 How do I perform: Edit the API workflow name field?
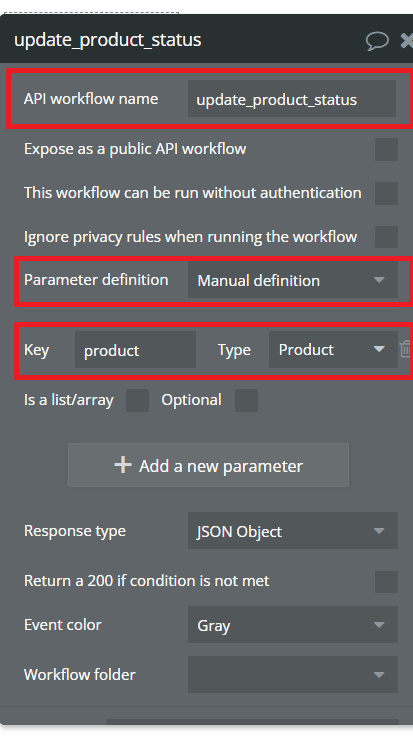[x=292, y=99]
